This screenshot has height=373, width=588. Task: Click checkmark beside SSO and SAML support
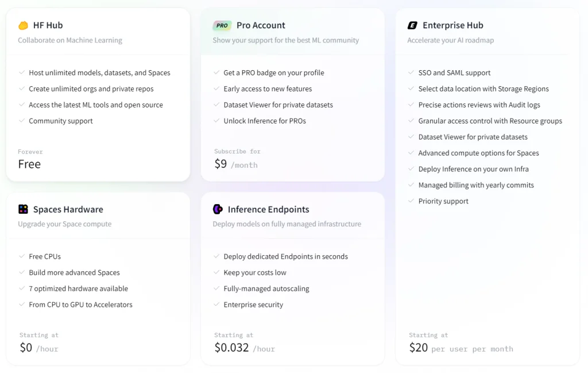pyautogui.click(x=411, y=72)
